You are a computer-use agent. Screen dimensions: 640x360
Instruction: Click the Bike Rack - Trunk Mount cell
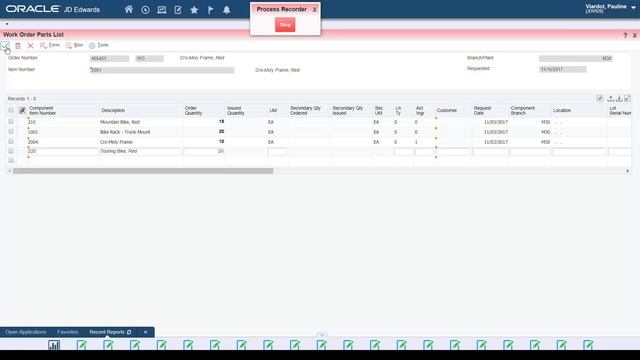point(140,132)
